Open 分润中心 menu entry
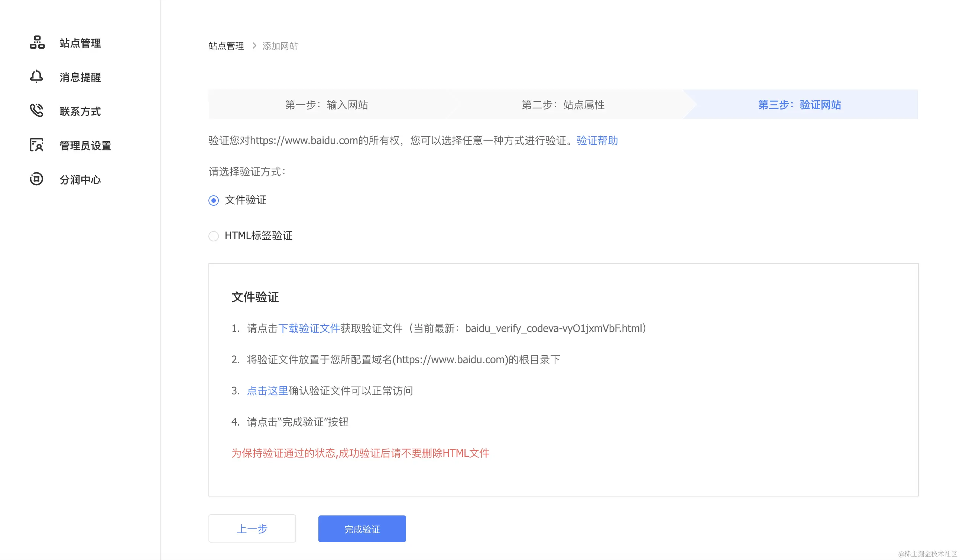The image size is (960, 560). (x=80, y=180)
